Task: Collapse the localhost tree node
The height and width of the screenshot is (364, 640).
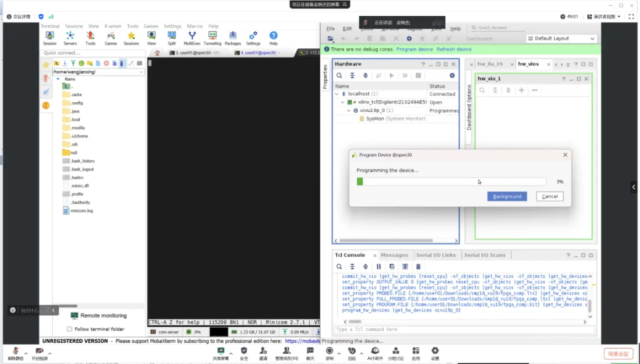Action: 337,94
